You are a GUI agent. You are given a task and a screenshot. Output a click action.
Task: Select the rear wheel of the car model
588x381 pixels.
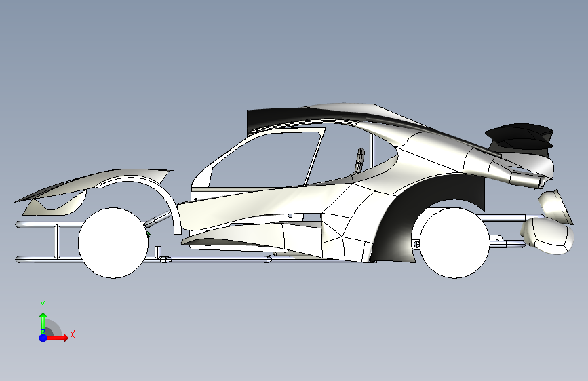pos(454,243)
